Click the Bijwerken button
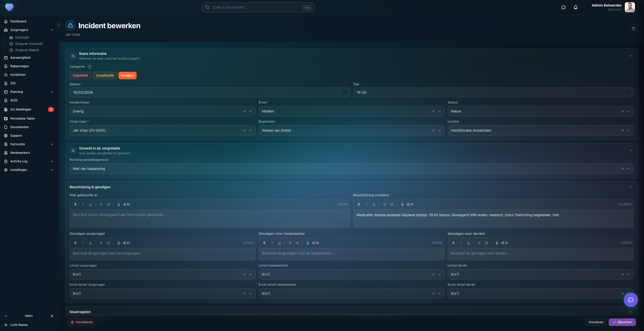Viewport: 644px width, 331px height. tap(622, 322)
